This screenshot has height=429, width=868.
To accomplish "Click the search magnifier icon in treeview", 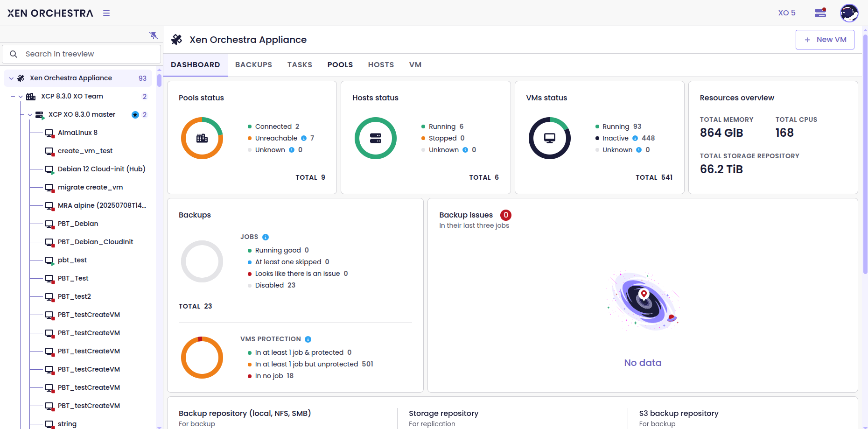I will [14, 54].
